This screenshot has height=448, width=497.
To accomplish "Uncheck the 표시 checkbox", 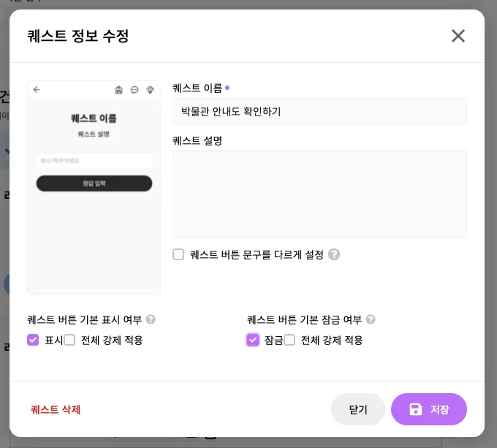I will tap(33, 340).
